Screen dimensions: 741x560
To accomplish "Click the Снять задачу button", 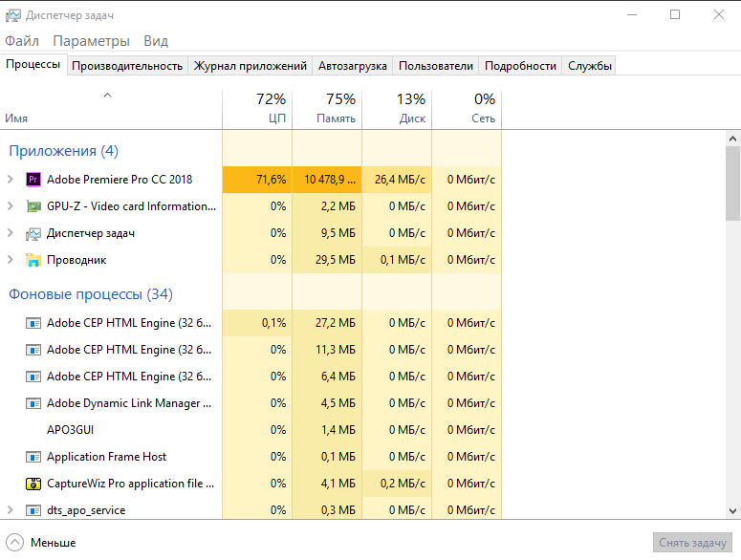I will (692, 543).
